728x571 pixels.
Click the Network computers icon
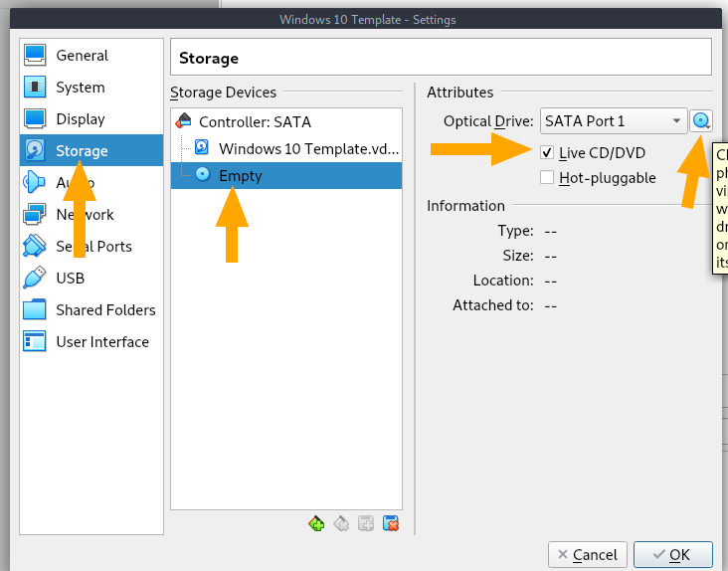tap(35, 215)
